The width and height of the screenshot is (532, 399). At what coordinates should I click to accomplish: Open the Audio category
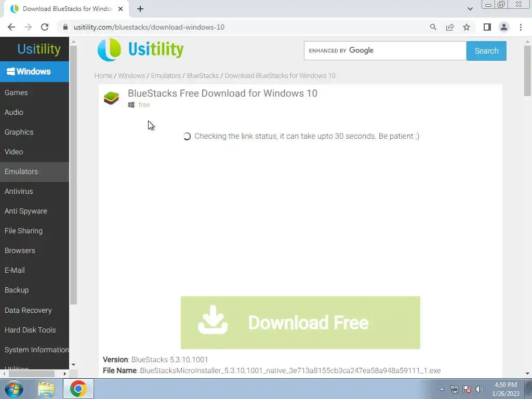[14, 112]
